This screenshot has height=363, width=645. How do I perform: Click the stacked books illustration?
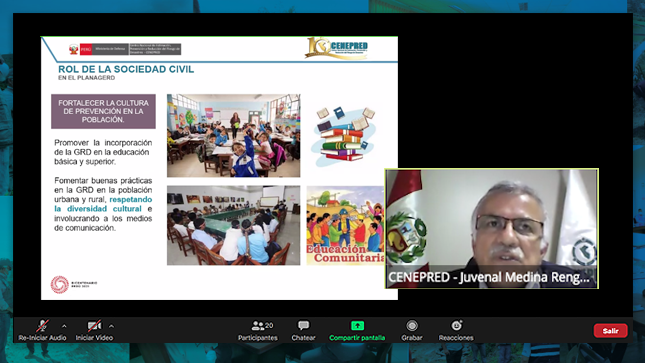click(343, 134)
